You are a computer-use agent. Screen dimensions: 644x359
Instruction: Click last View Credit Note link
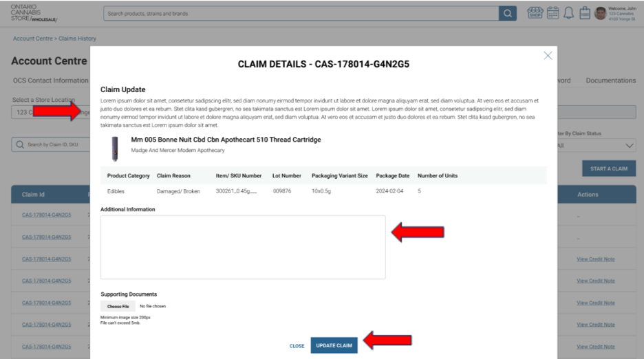[x=596, y=347]
